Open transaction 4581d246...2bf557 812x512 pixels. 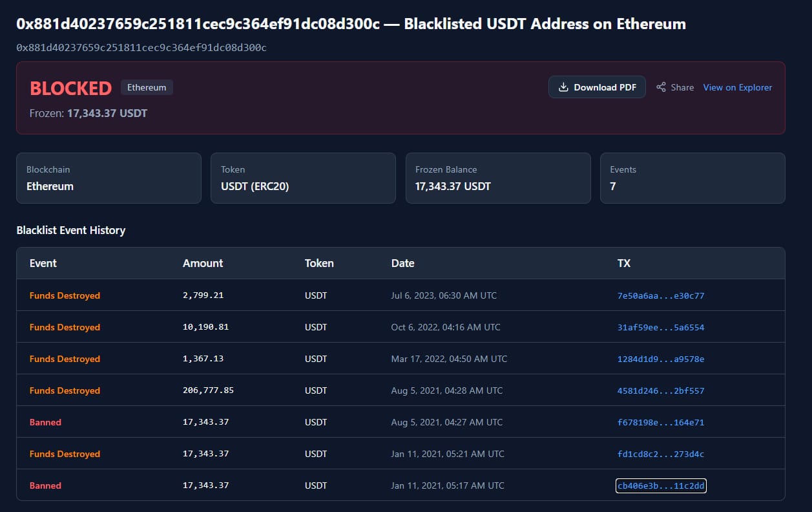tap(661, 390)
